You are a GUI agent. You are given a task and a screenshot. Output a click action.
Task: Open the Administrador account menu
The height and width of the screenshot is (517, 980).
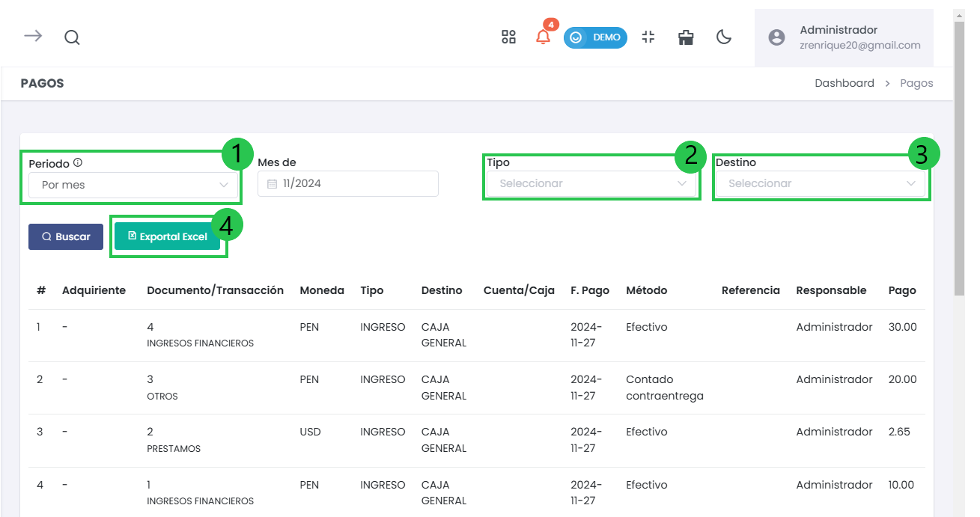[859, 37]
